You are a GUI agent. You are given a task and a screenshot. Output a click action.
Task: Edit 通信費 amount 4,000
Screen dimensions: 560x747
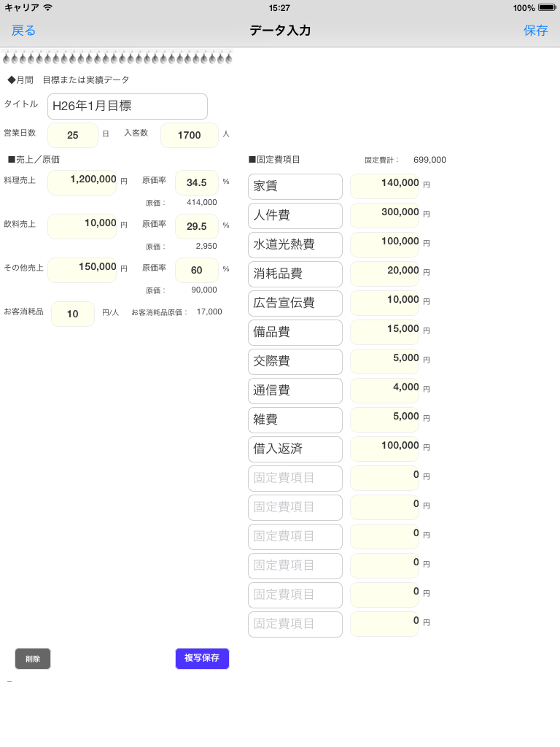click(385, 390)
